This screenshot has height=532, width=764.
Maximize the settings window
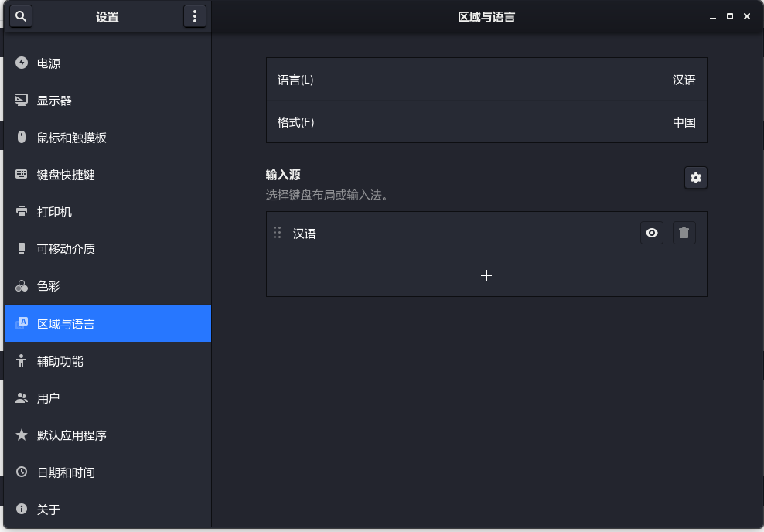(729, 16)
